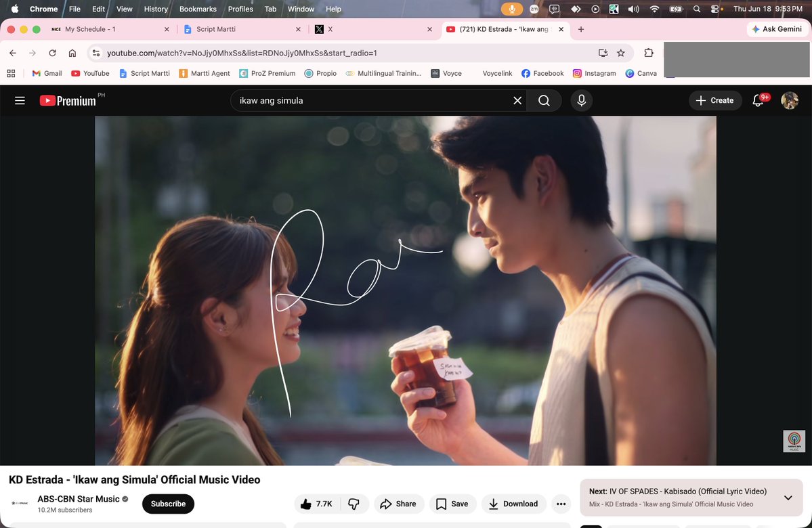Go back with Chrome back arrow
Image resolution: width=812 pixels, height=528 pixels.
[x=13, y=53]
